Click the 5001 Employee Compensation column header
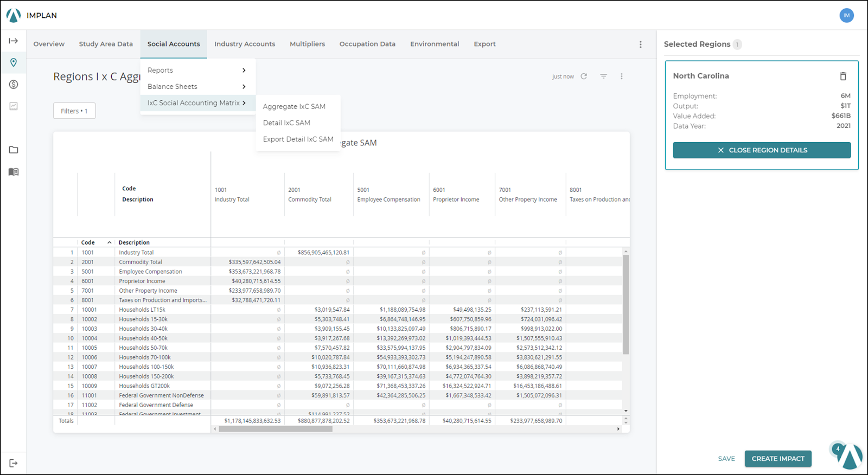Screen dimensions: 868x475 click(x=388, y=195)
